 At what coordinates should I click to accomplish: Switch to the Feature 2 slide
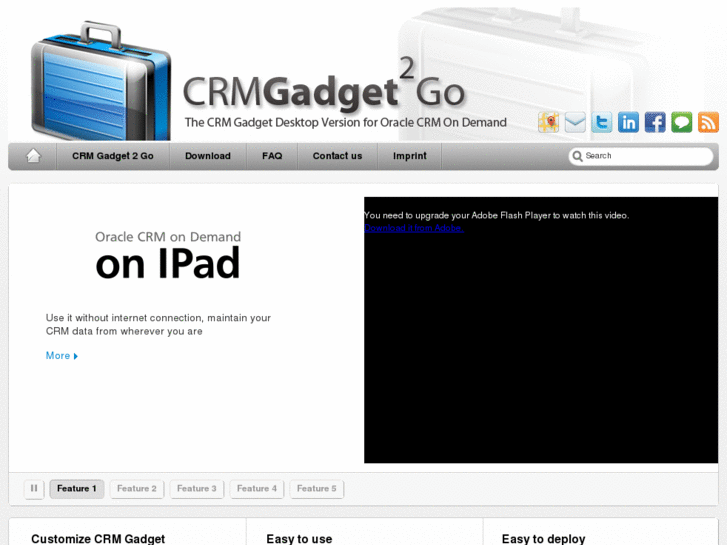(137, 488)
